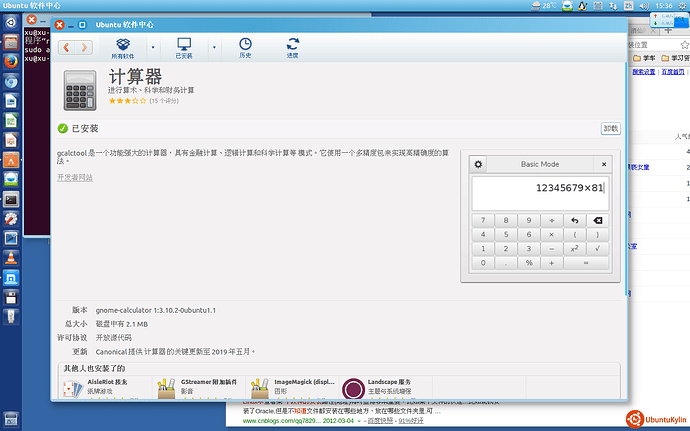
Task: Open the system gear menu in panel
Action: (682, 6)
